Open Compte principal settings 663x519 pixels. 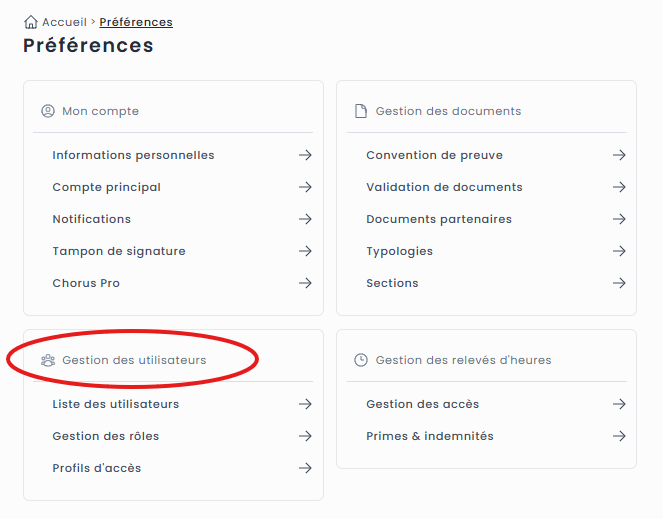106,187
